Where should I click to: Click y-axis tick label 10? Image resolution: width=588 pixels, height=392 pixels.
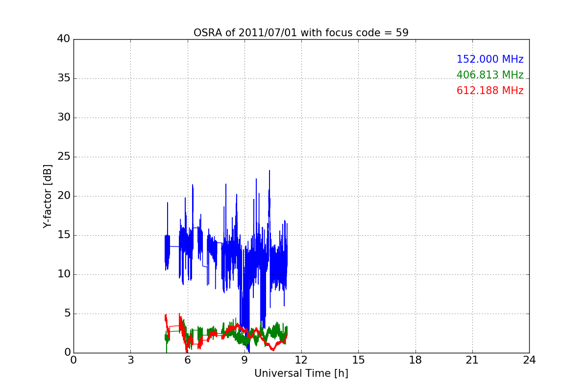point(63,274)
